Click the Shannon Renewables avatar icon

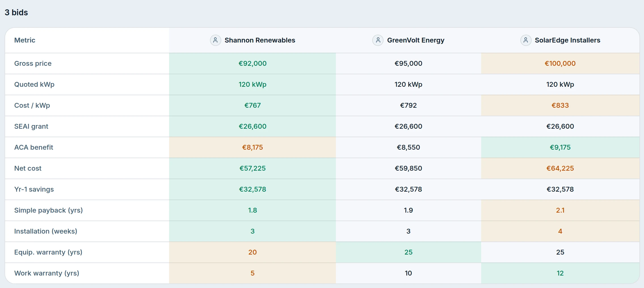point(215,40)
